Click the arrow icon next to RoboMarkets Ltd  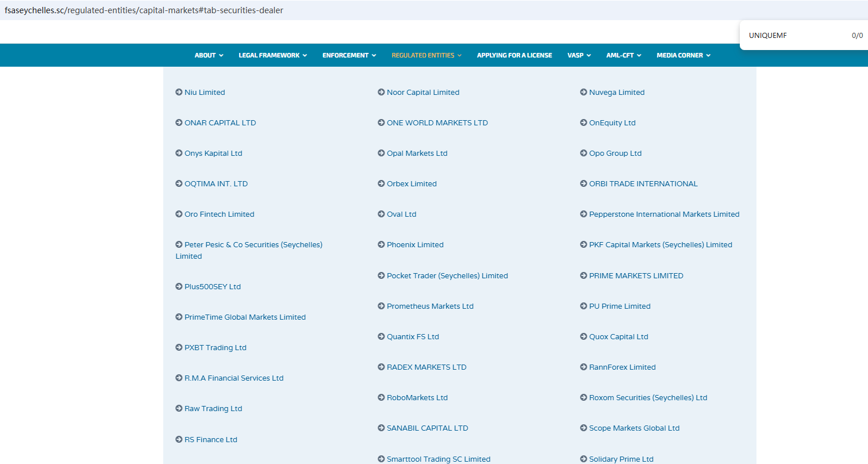pos(381,397)
